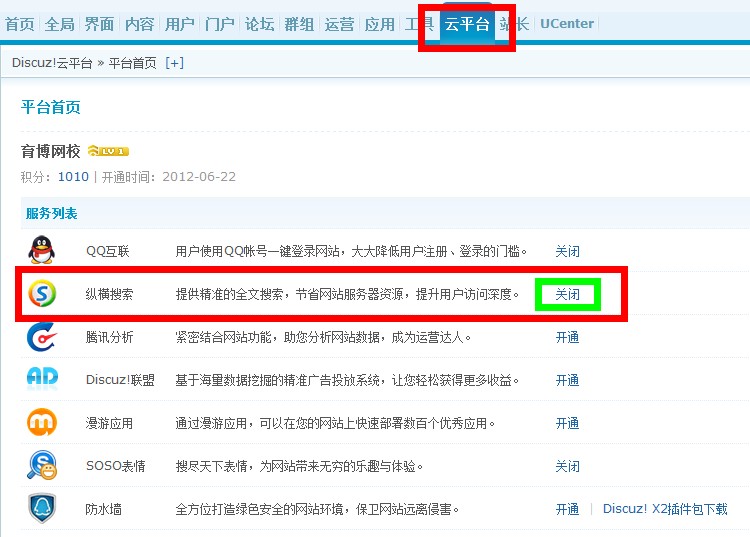Click the 服务列表 section header

click(52, 213)
